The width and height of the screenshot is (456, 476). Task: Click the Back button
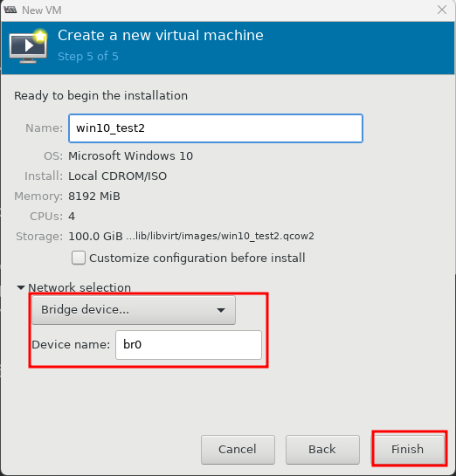pyautogui.click(x=322, y=450)
